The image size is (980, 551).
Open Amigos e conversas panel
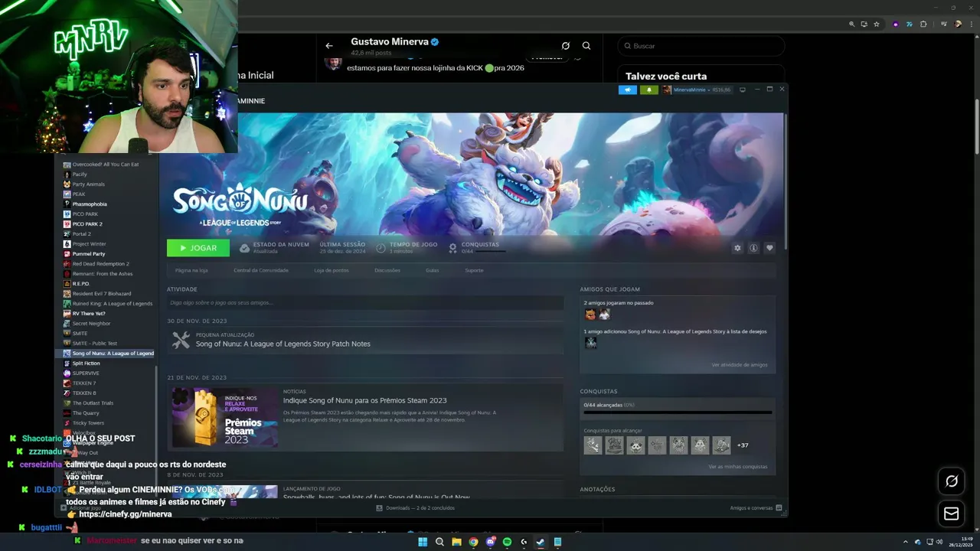tap(756, 508)
